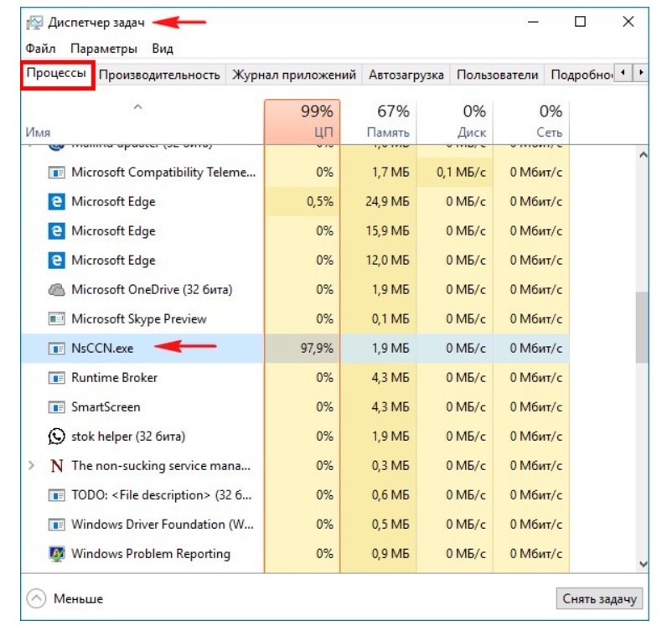Screen dimensions: 672x626
Task: Collapse the view with the Меньше arrow icon
Action: 36,598
